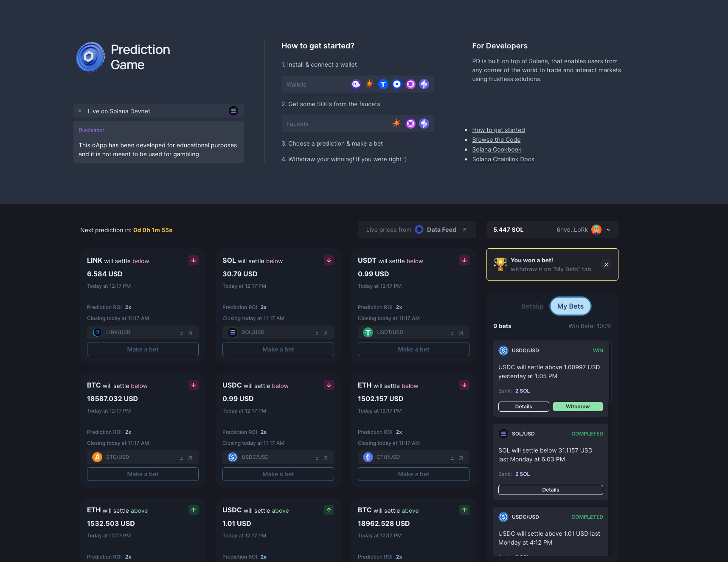Click the purple square icon in Wallets row
This screenshot has height=562, width=728.
(410, 84)
